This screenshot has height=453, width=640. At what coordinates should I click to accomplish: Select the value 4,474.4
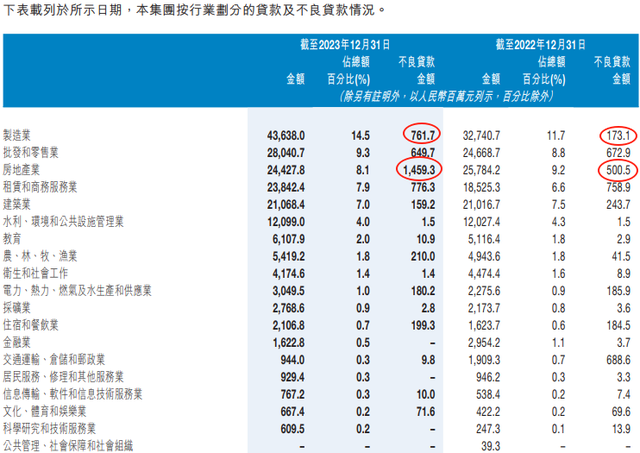point(484,273)
